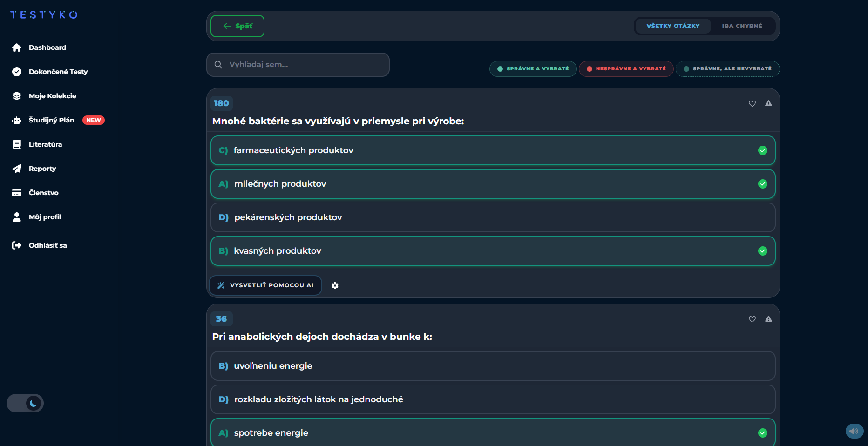Image resolution: width=868 pixels, height=446 pixels.
Task: Click Vysvetliť pomocou AI button
Action: tap(265, 285)
